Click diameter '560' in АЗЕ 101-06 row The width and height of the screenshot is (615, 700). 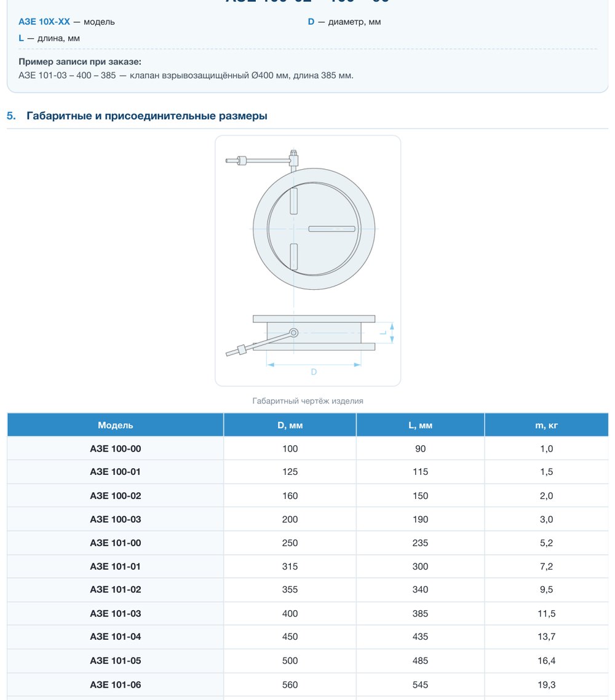point(290,685)
